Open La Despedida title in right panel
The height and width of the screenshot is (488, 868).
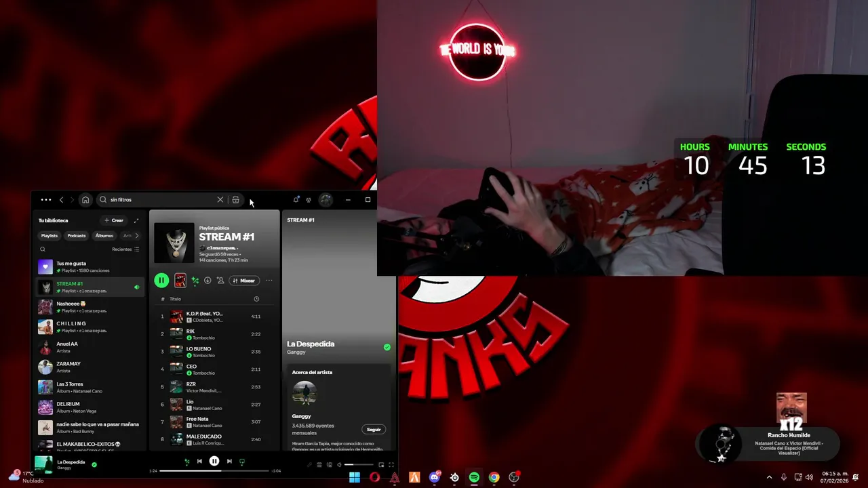coord(311,344)
